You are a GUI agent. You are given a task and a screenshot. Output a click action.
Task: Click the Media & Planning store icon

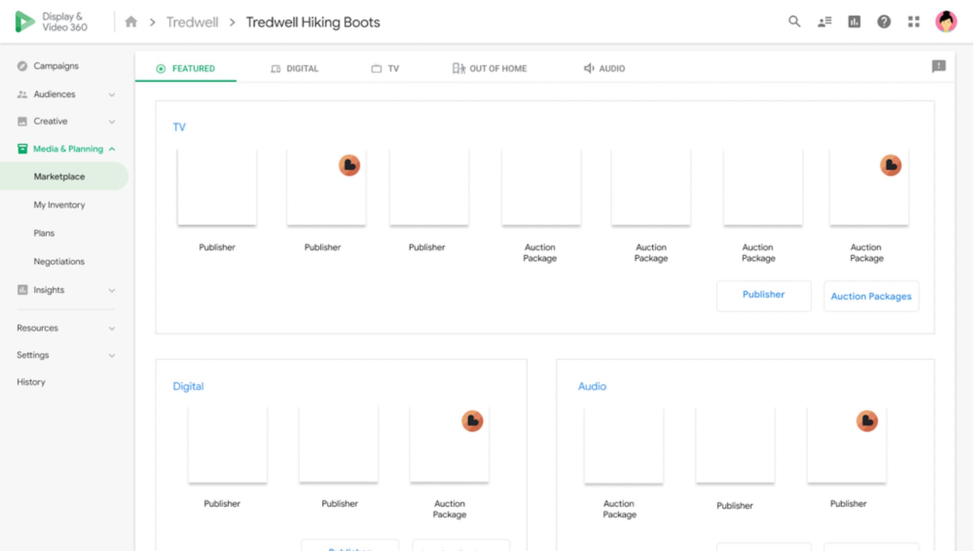22,148
